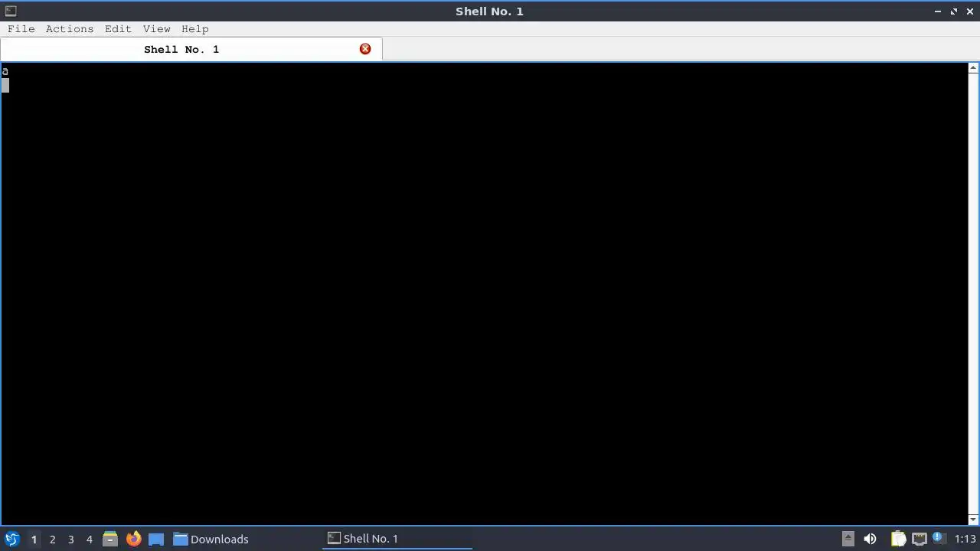This screenshot has width=980, height=551.
Task: Close the Shell No. 1 tab with the red X
Action: 365,49
